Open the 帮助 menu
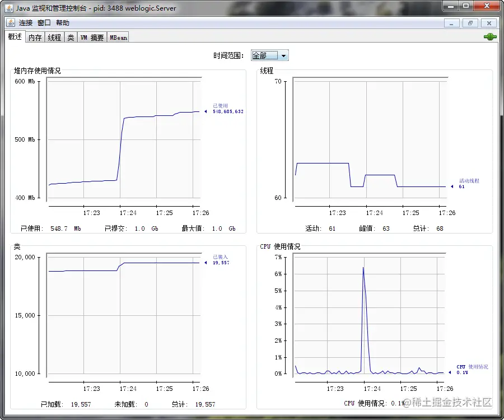The height and width of the screenshot is (420, 504). click(x=63, y=23)
